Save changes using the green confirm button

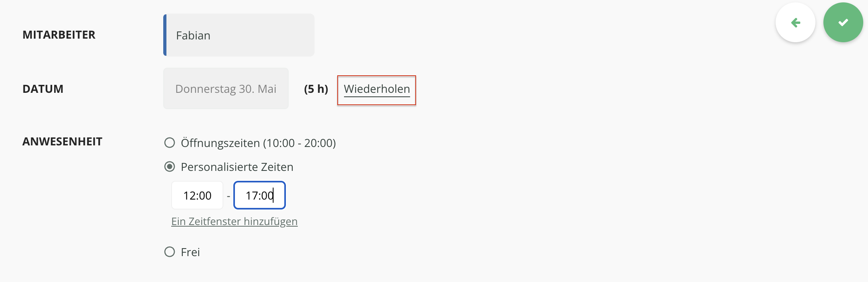[843, 23]
